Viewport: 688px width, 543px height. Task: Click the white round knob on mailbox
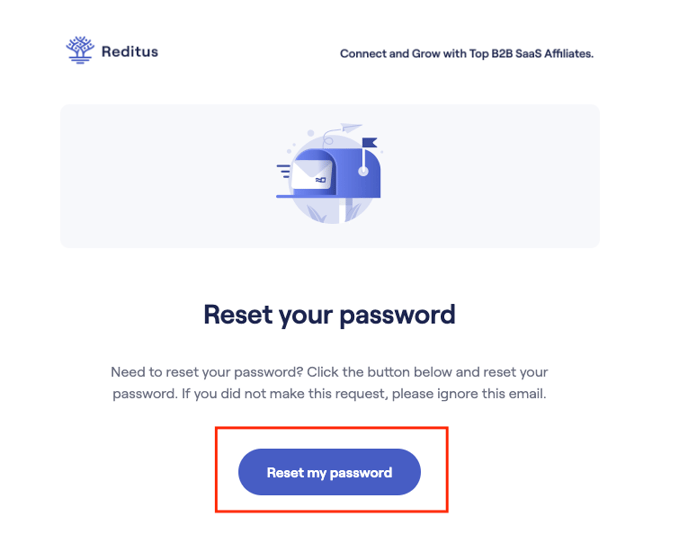click(x=363, y=171)
